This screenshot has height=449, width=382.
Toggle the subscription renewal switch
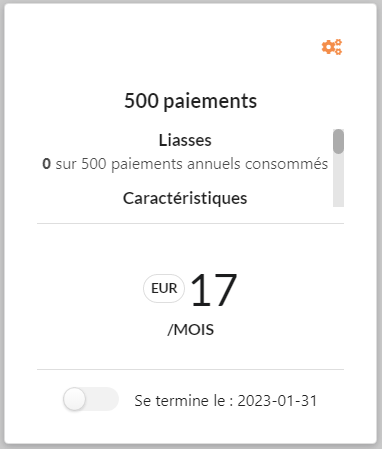[x=91, y=399]
